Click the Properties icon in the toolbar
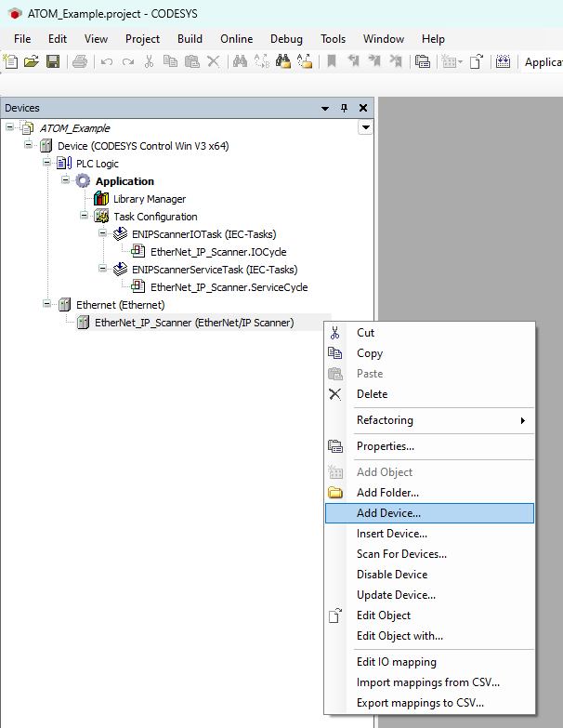The image size is (563, 728). click(423, 61)
